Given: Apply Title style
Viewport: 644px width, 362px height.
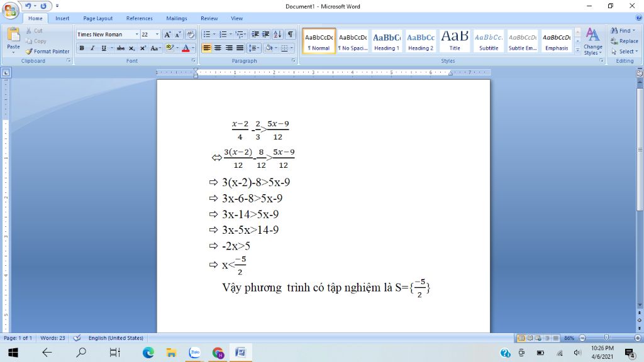Looking at the screenshot, I should click(x=455, y=41).
